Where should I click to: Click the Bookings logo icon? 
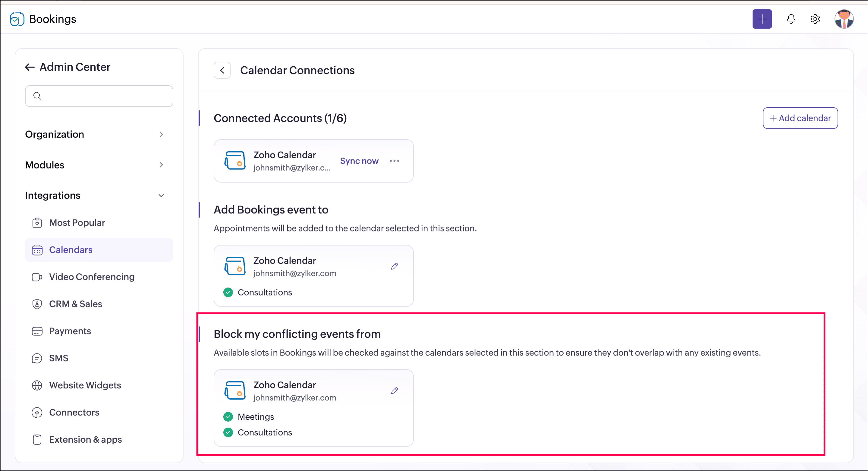click(x=17, y=19)
